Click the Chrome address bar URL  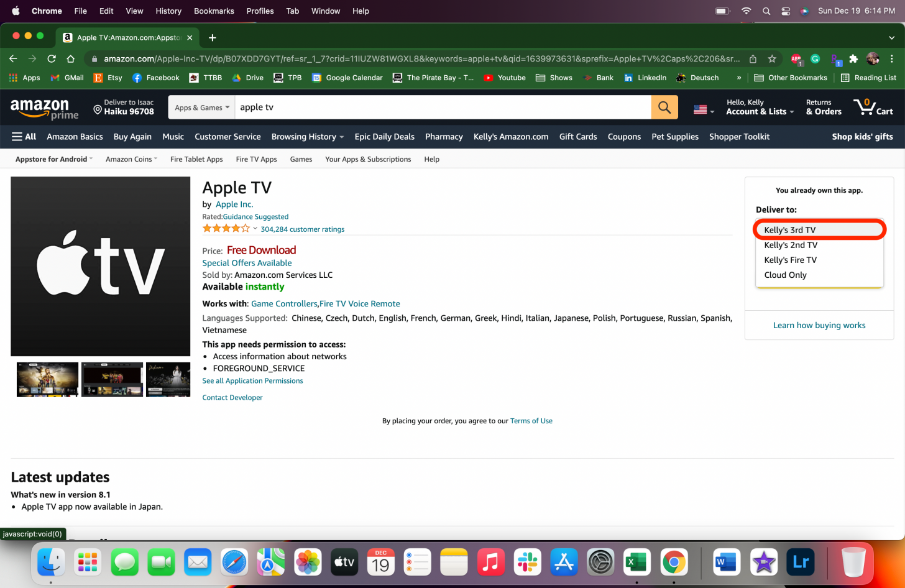tap(422, 58)
